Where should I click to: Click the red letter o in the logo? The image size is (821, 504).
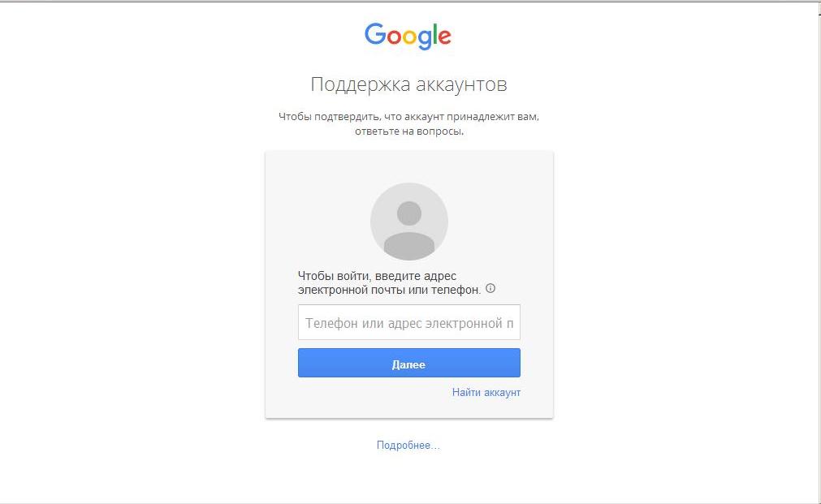click(395, 37)
